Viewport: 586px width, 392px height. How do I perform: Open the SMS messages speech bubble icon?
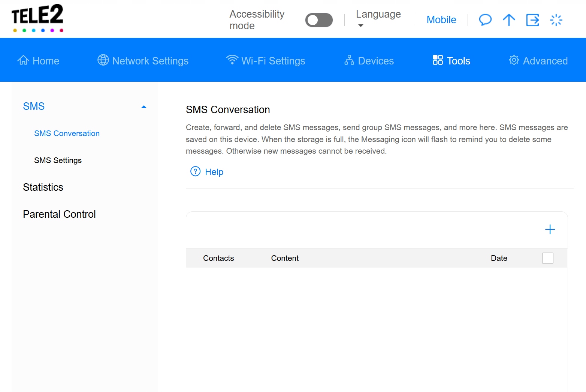(485, 20)
